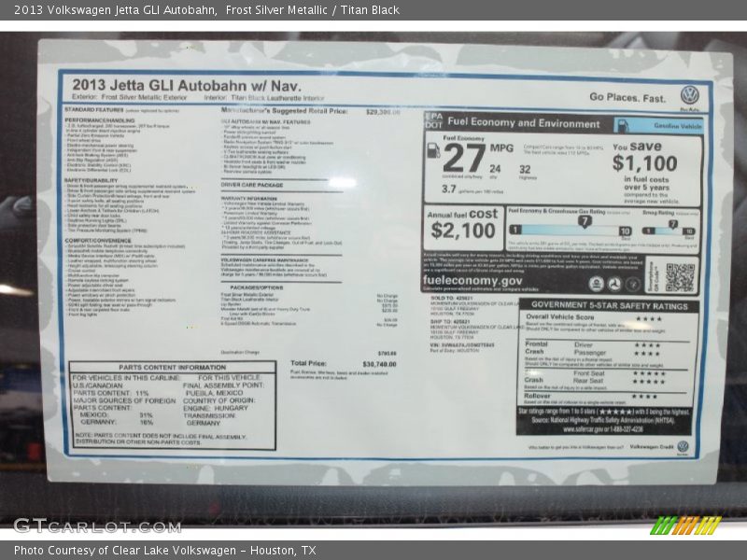The width and height of the screenshot is (747, 560).
Task: Click the U.S./CANADIAN parts content 11% line
Action: pyautogui.click(x=111, y=389)
